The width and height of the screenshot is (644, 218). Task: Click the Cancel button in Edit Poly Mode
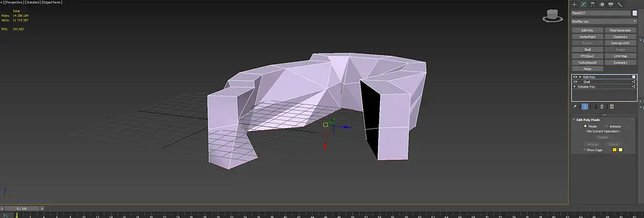(613, 144)
